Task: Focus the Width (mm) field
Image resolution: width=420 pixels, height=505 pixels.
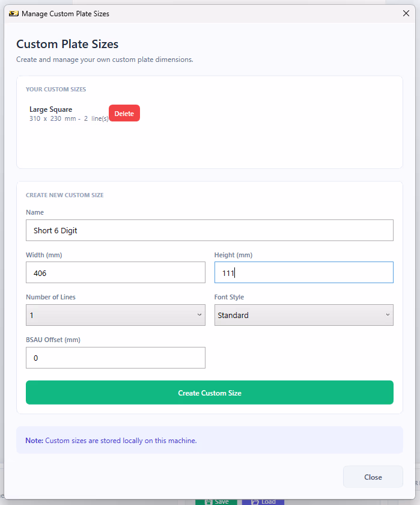Action: click(x=115, y=272)
